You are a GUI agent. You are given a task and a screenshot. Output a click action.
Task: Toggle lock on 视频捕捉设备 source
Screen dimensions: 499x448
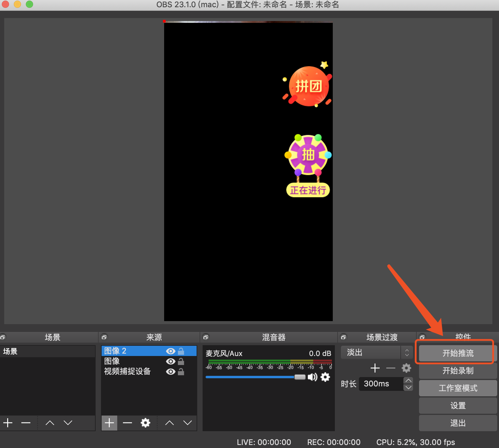[x=181, y=372]
